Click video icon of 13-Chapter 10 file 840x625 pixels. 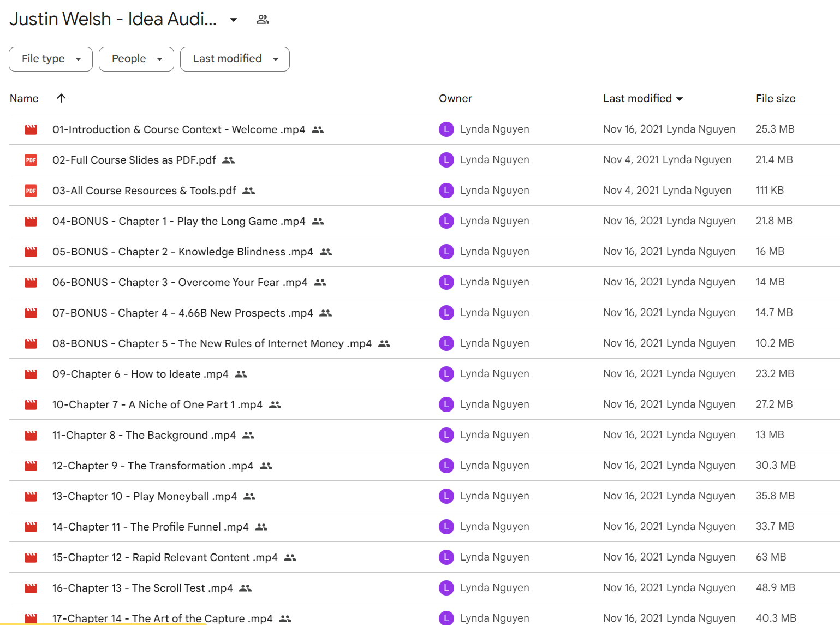pos(31,496)
